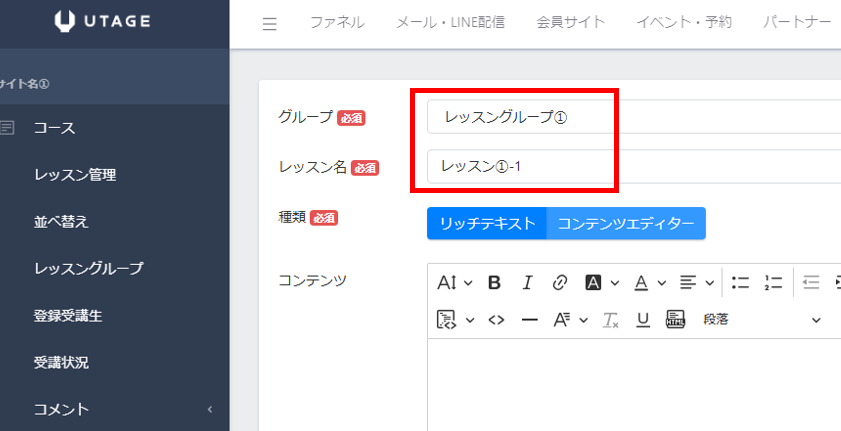This screenshot has height=431, width=841.
Task: Toggle bold formatting in the editor
Action: pos(494,283)
